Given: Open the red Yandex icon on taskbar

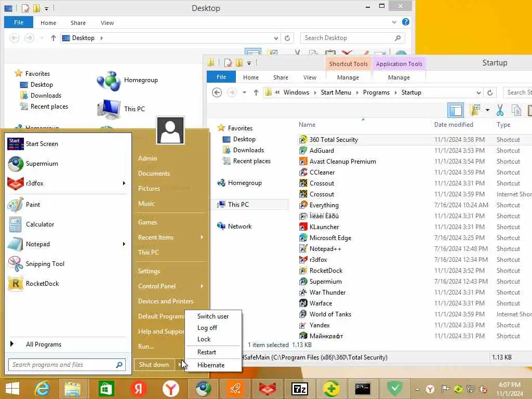Looking at the screenshot, I should (x=138, y=389).
